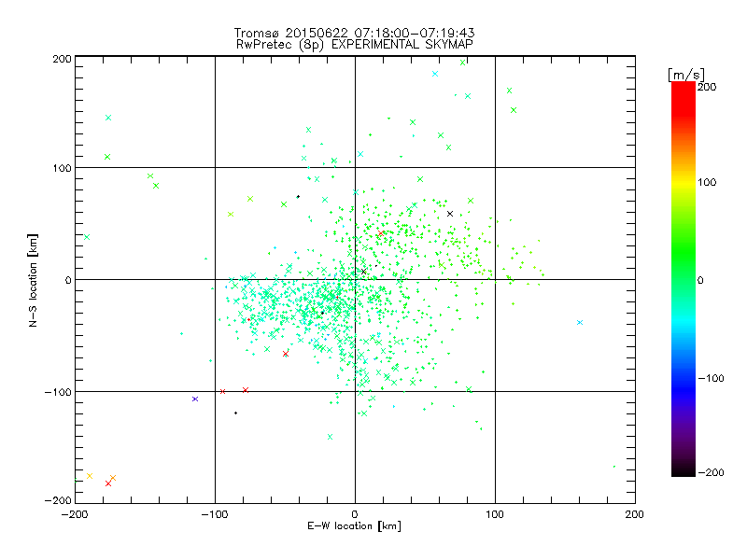Screen dimensions: 747x560
Task: Click the colorbar's "-200" bottom label
Action: (x=711, y=472)
